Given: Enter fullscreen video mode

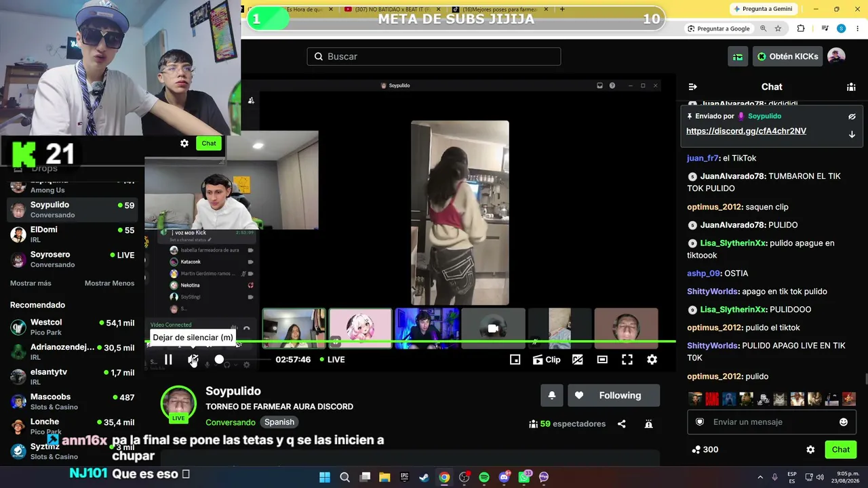Looking at the screenshot, I should point(627,360).
